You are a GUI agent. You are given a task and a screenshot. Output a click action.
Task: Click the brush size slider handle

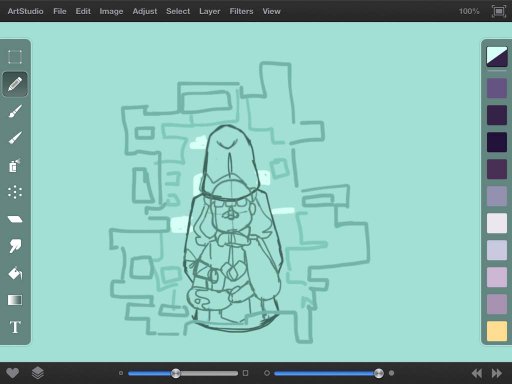pos(176,373)
